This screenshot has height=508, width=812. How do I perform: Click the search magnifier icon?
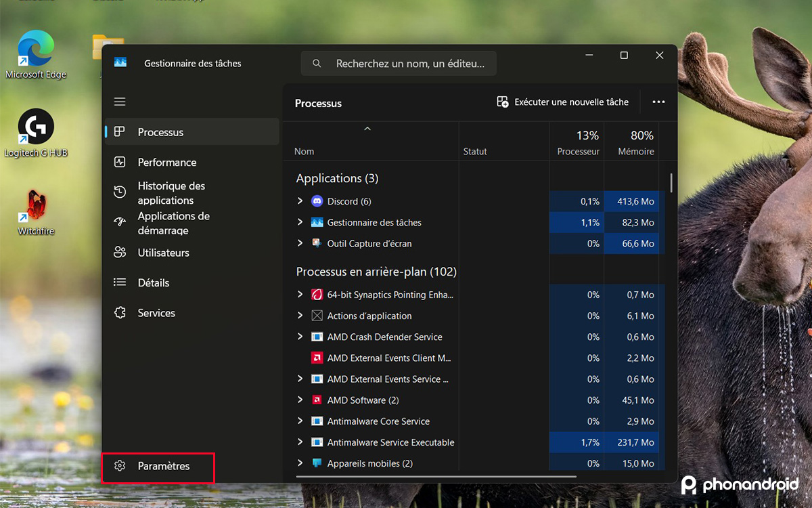[x=317, y=64]
